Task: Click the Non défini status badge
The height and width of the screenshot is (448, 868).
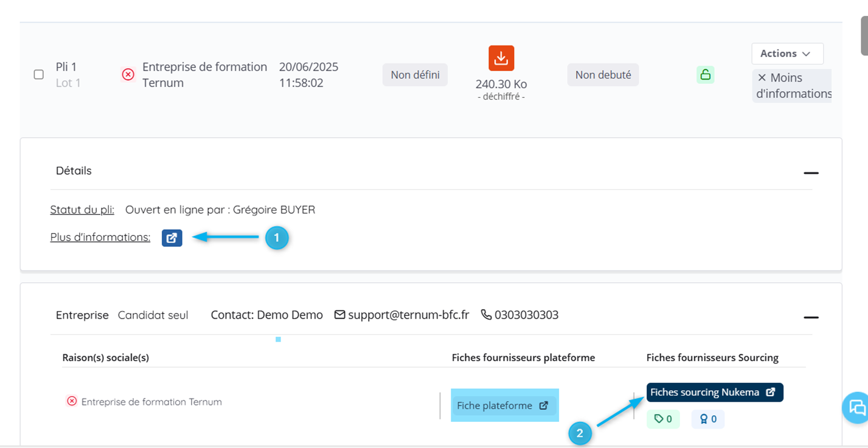Action: [415, 75]
